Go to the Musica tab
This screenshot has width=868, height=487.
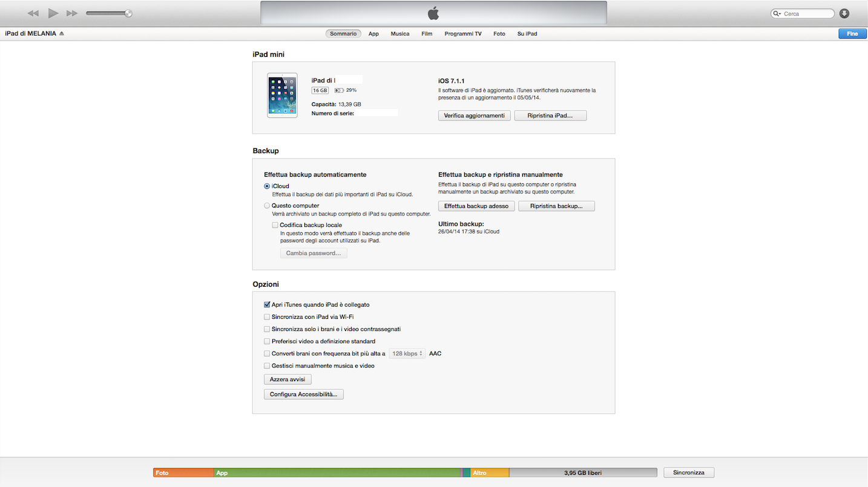(x=400, y=34)
